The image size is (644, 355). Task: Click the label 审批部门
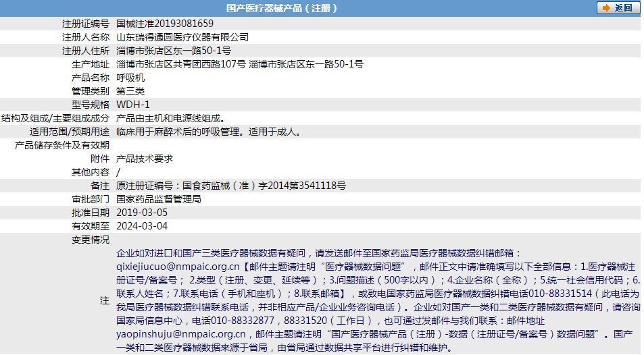tap(91, 200)
